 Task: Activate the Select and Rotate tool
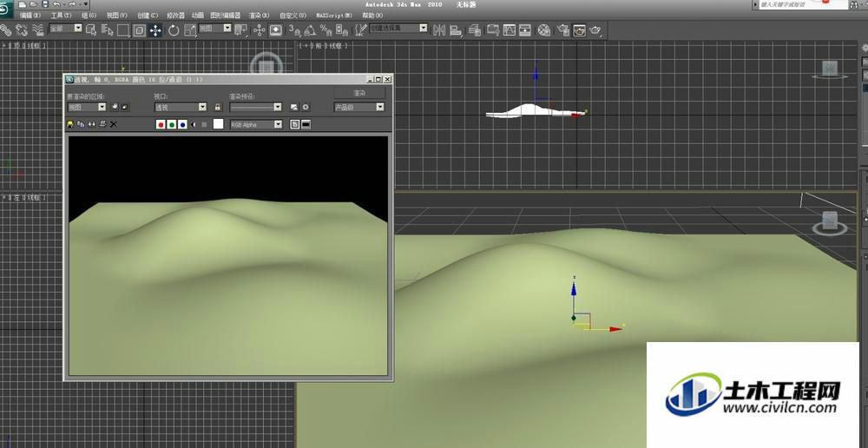click(174, 30)
